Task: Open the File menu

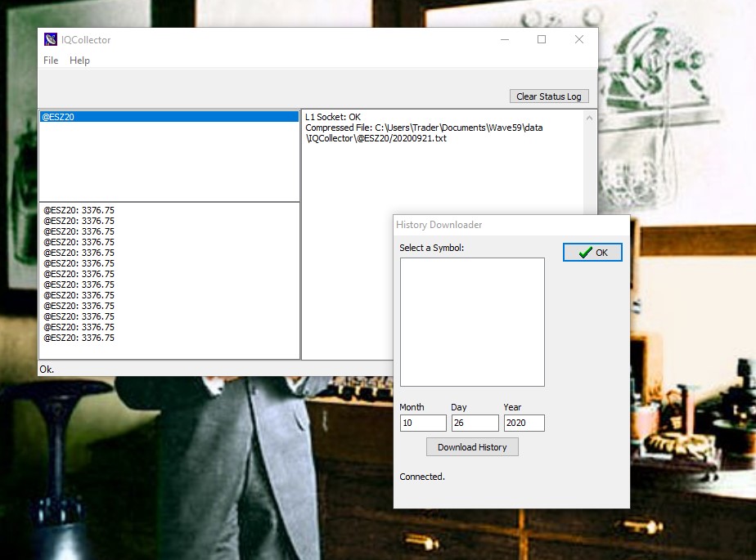Action: point(51,60)
